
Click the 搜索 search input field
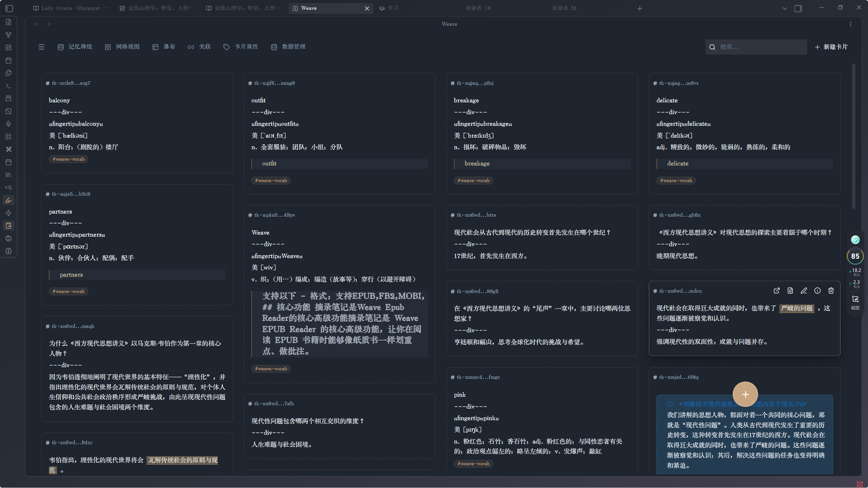point(756,47)
